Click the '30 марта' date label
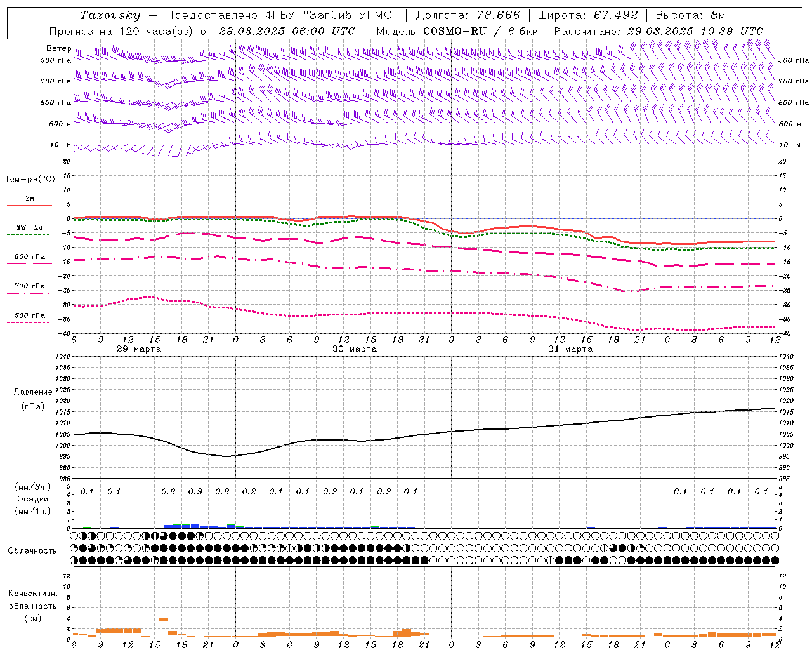This screenshot has height=650, width=812. [355, 349]
